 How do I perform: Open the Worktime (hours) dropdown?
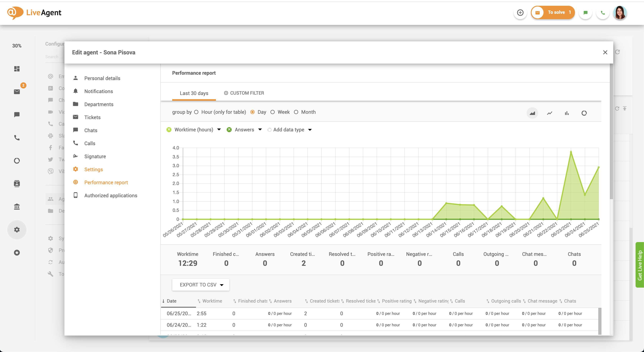click(x=219, y=130)
